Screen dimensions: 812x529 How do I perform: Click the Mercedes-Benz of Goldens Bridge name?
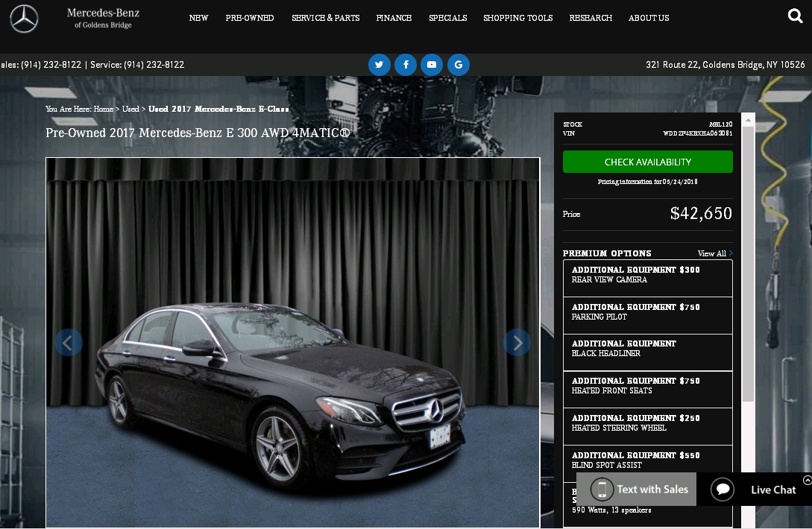tap(103, 18)
